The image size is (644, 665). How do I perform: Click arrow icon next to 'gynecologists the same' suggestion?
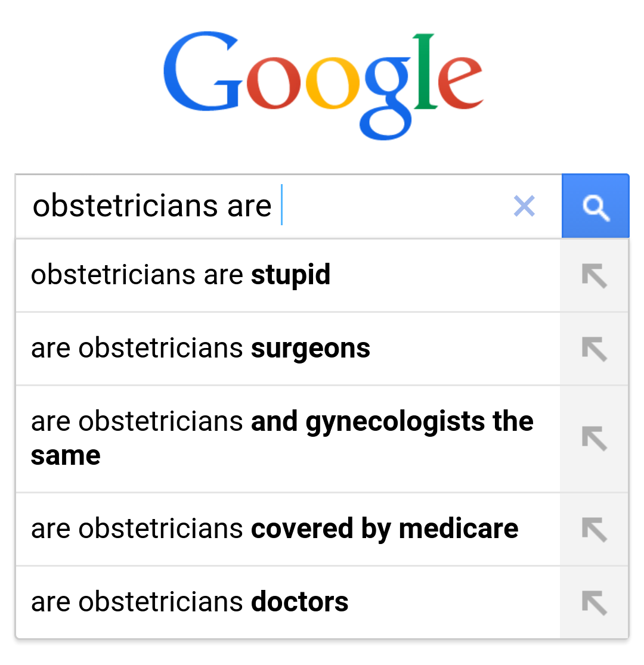pyautogui.click(x=594, y=439)
